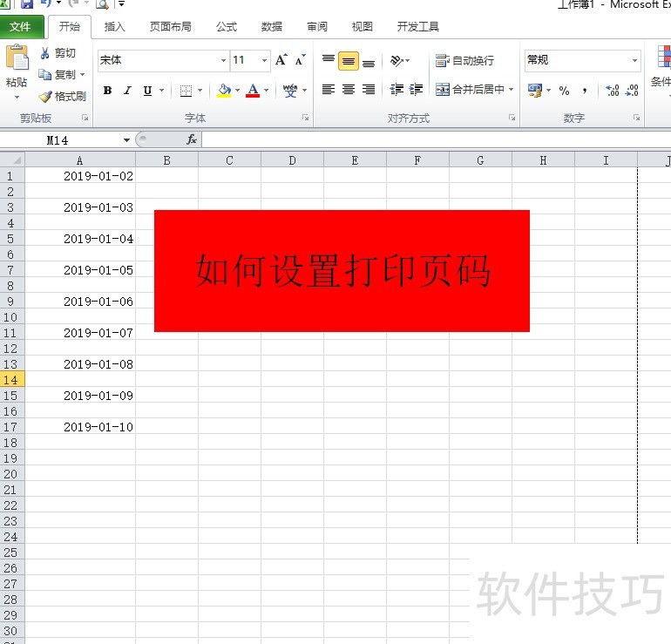Image resolution: width=671 pixels, height=644 pixels.
Task: Click the insert function fx button
Action: click(192, 139)
